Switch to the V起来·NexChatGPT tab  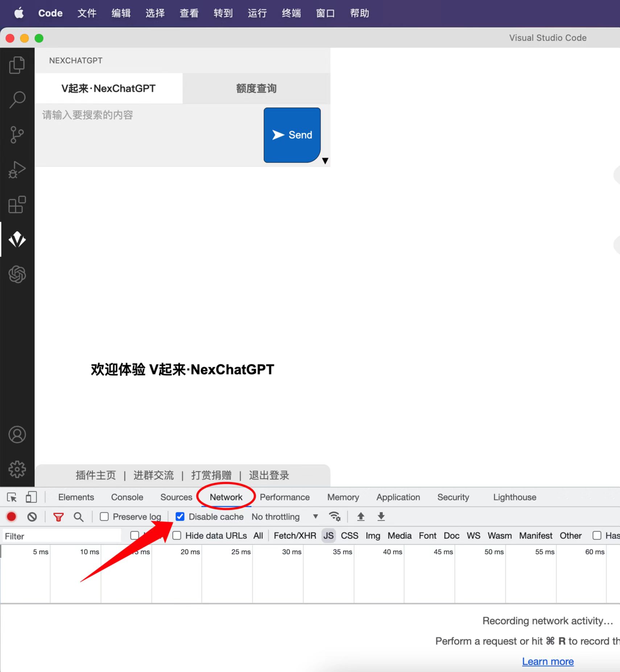[108, 89]
